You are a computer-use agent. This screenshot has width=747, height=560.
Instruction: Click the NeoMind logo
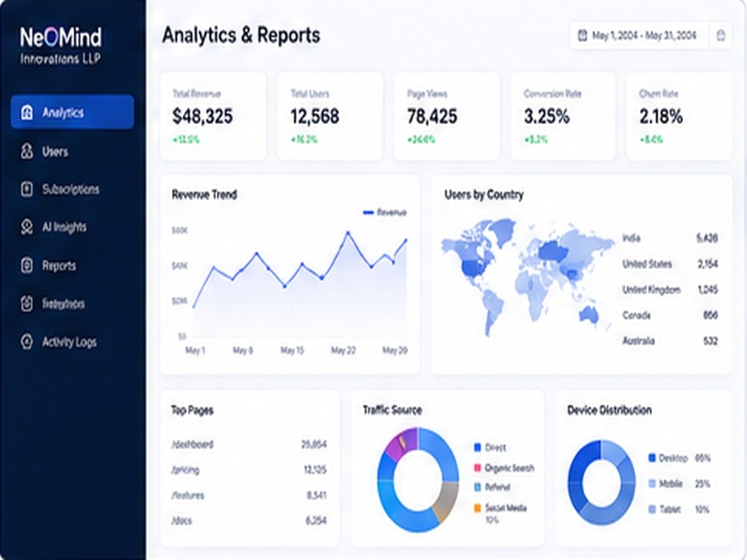click(x=61, y=46)
